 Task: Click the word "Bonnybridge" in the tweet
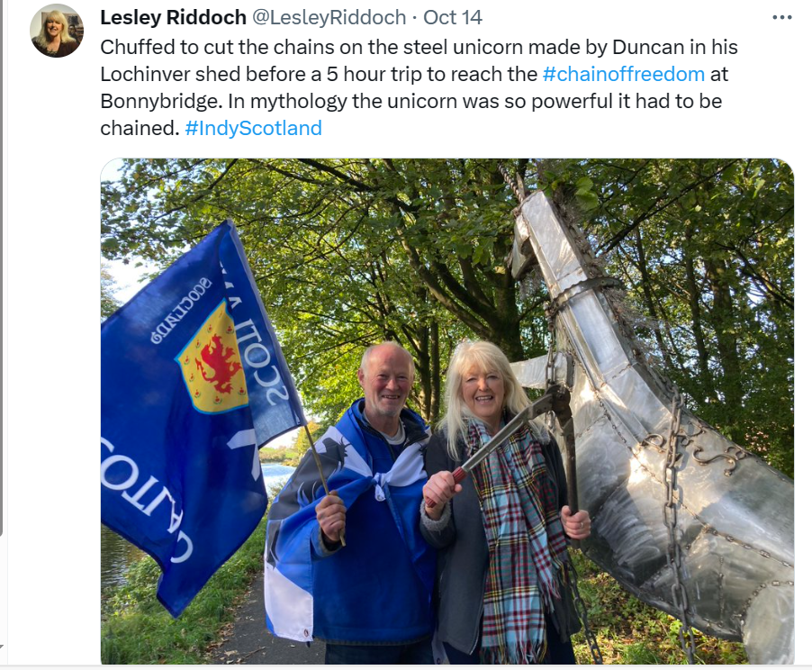coord(160,101)
